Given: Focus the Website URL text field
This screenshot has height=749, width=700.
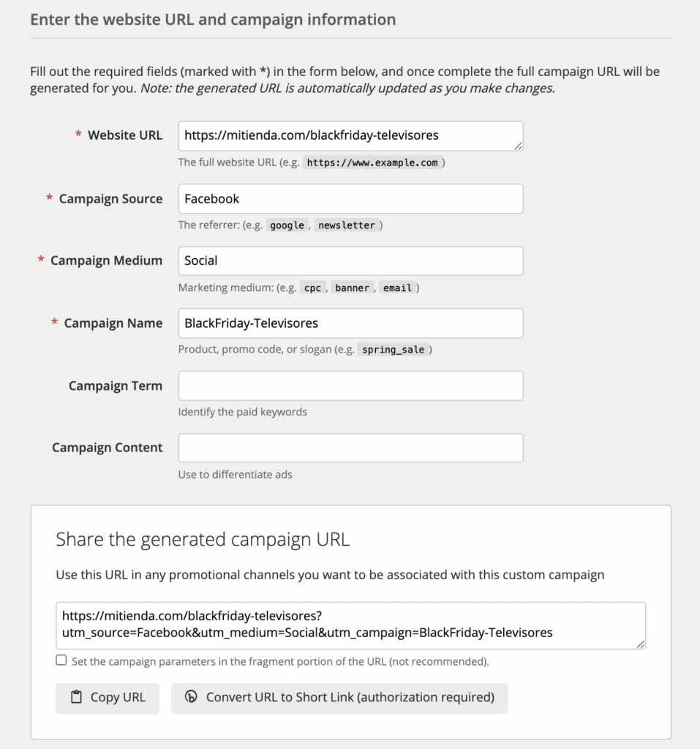Looking at the screenshot, I should point(350,136).
